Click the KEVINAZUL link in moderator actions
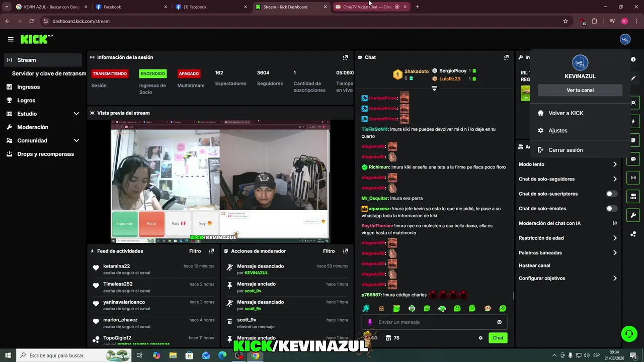 (256, 273)
